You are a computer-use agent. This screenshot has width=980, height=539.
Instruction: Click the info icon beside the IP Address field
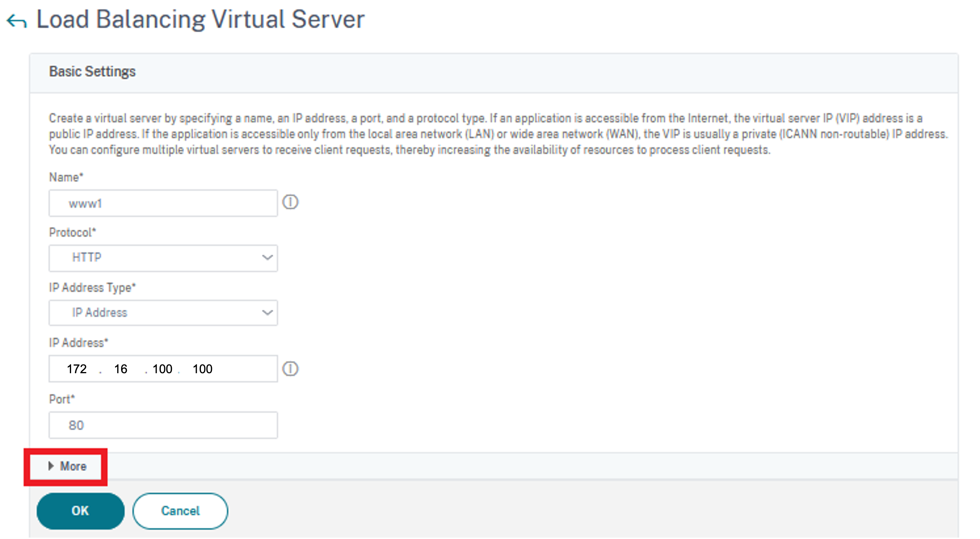[290, 369]
